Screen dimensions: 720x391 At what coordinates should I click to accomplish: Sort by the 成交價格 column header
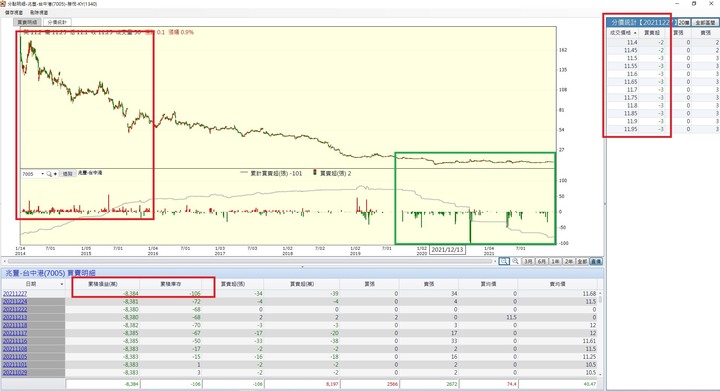pos(623,33)
